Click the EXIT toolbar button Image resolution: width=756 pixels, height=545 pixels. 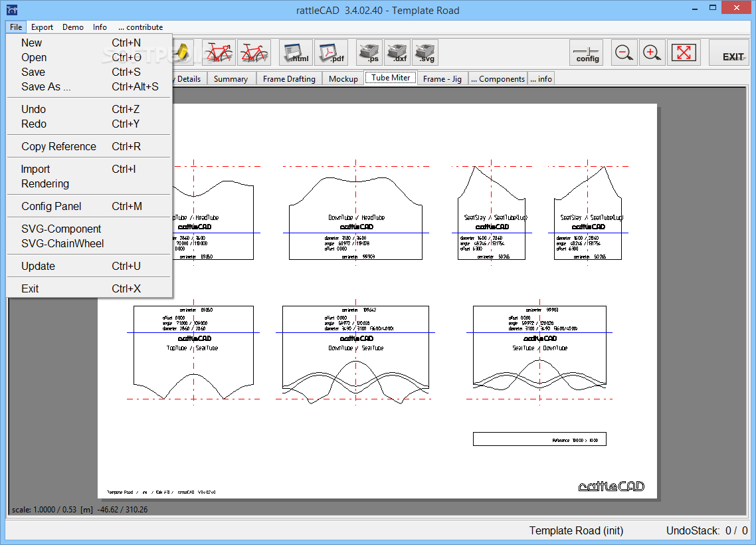click(729, 53)
